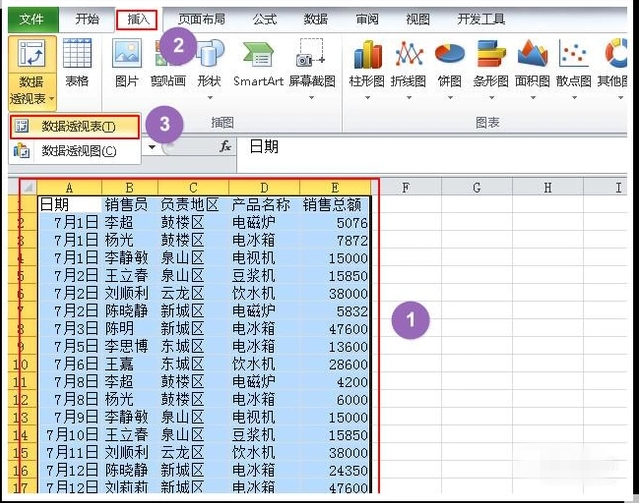Expand the 折线图 dropdown arrow
The height and width of the screenshot is (503, 639).
click(409, 98)
